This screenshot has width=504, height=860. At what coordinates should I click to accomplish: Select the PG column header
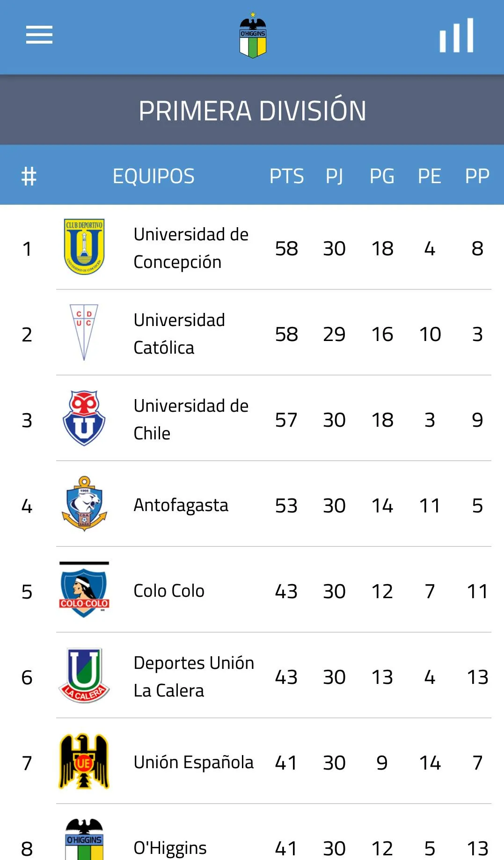382,177
